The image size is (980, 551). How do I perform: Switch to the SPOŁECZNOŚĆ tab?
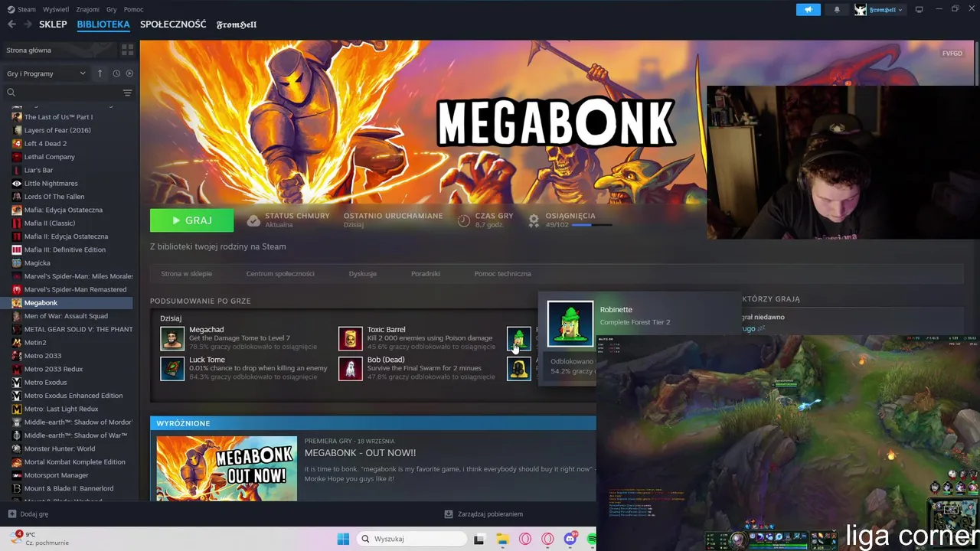173,24
